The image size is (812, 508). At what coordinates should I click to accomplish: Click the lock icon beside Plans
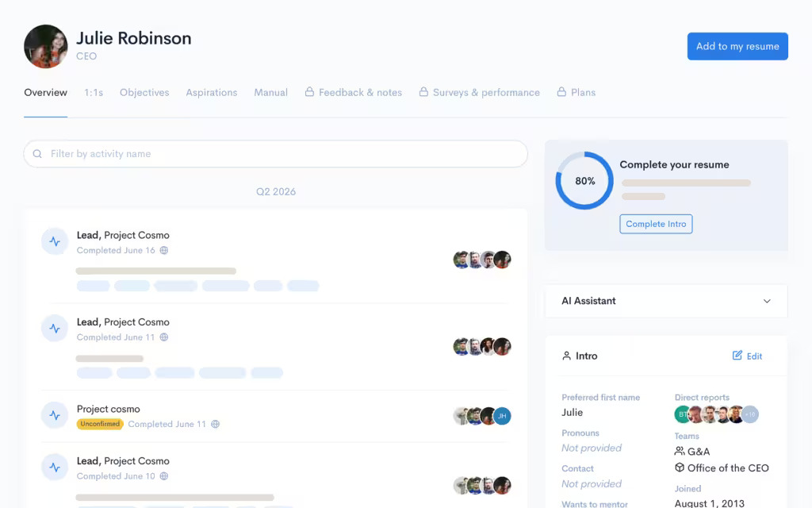(561, 92)
